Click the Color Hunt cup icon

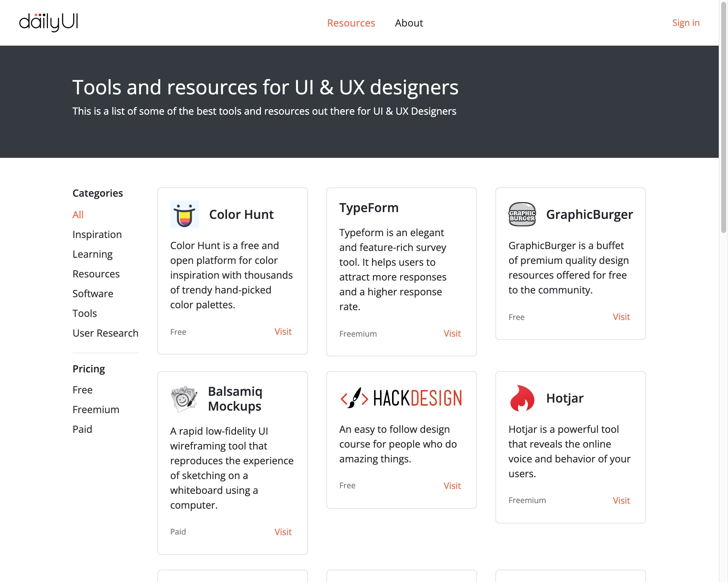coord(184,214)
